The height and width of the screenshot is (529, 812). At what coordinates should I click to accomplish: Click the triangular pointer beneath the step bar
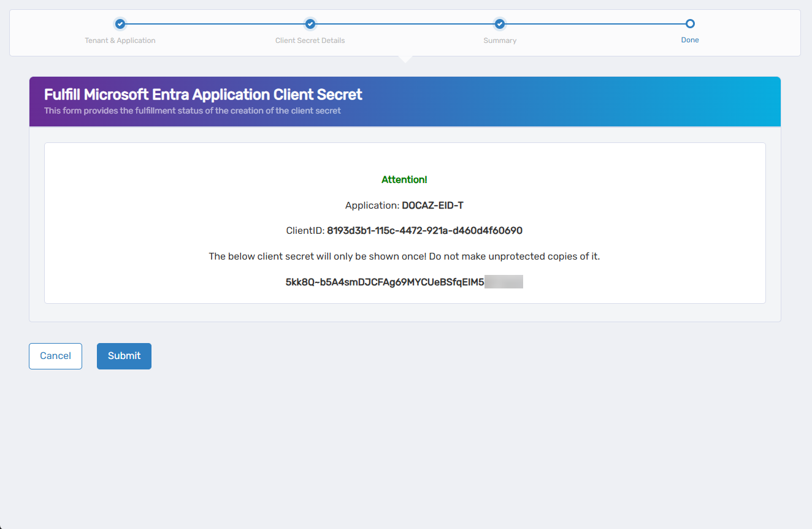pos(405,59)
